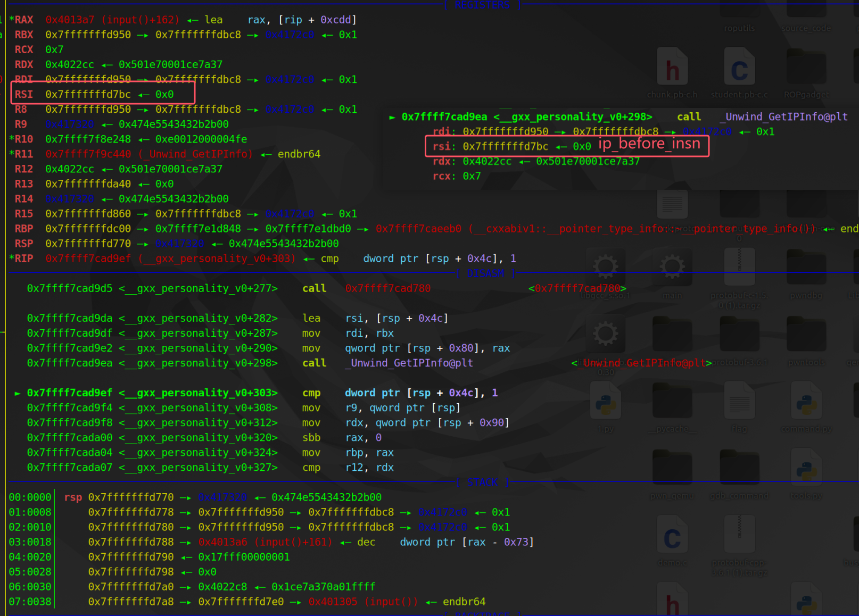Click the RBP value 0x7fffffffdc00
The width and height of the screenshot is (859, 616).
coord(88,228)
